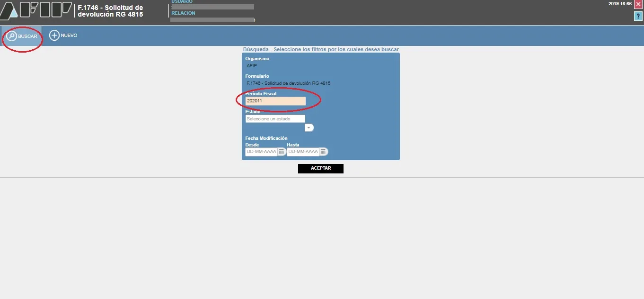
Task: Click the 'Seleccione un estado' combo field
Action: point(275,119)
